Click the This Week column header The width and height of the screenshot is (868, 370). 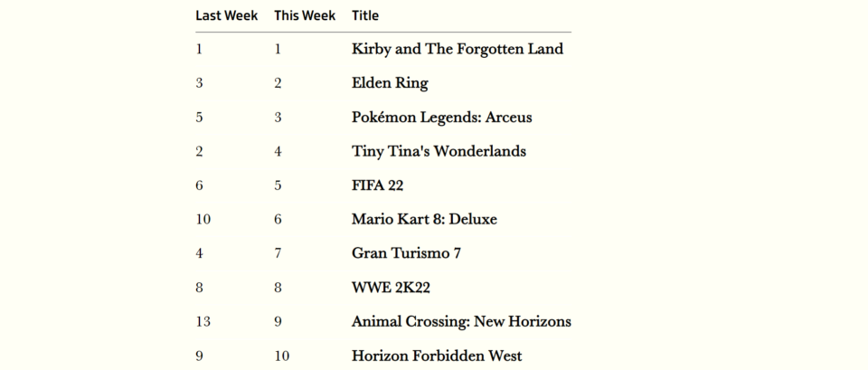[x=305, y=15]
